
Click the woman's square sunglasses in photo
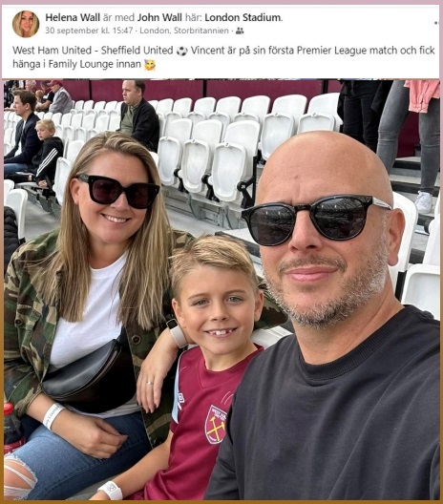pyautogui.click(x=117, y=191)
